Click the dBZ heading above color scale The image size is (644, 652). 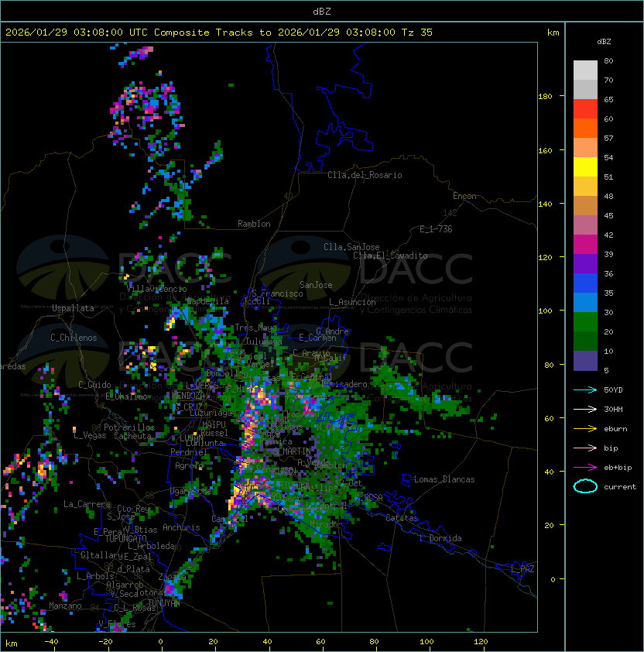point(604,42)
